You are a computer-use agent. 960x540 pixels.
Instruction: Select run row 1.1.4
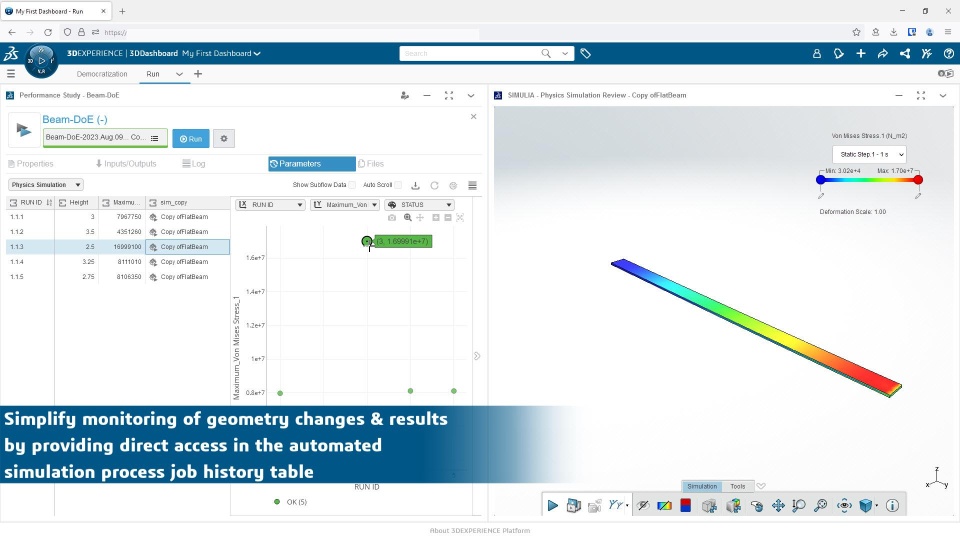point(118,262)
